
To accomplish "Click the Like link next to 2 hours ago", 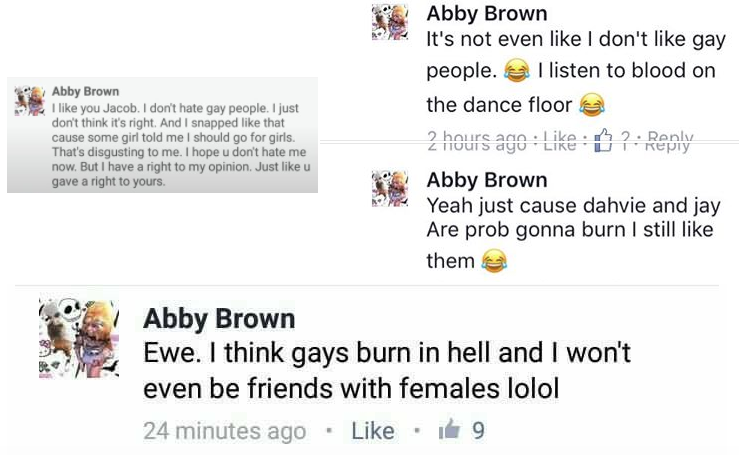I will (x=560, y=141).
